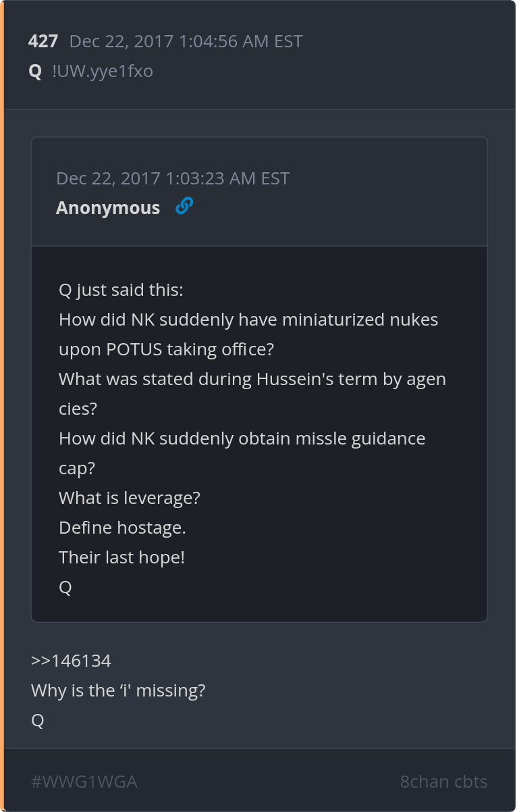Viewport: 517px width, 812px height.
Task: Click the 8chan cbts source label
Action: [x=443, y=782]
